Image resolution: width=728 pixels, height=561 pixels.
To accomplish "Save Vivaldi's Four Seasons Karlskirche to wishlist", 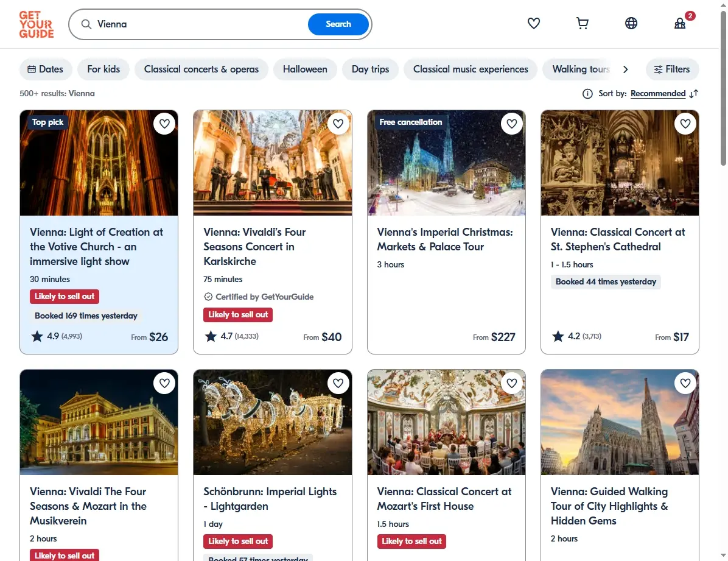I will pyautogui.click(x=338, y=124).
